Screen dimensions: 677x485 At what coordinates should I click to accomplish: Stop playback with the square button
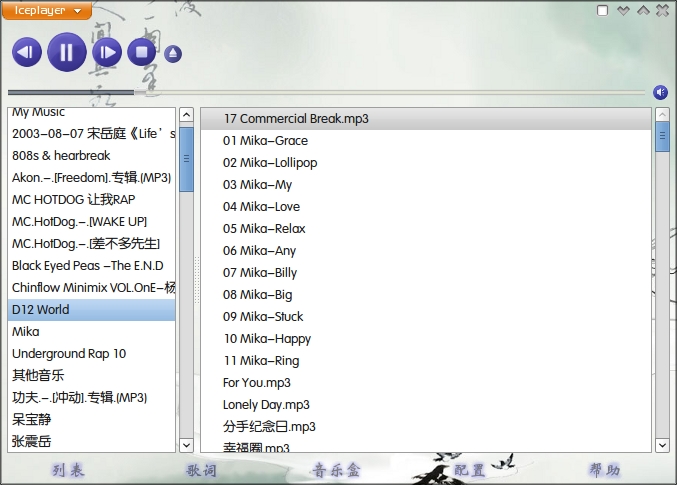pyautogui.click(x=142, y=52)
